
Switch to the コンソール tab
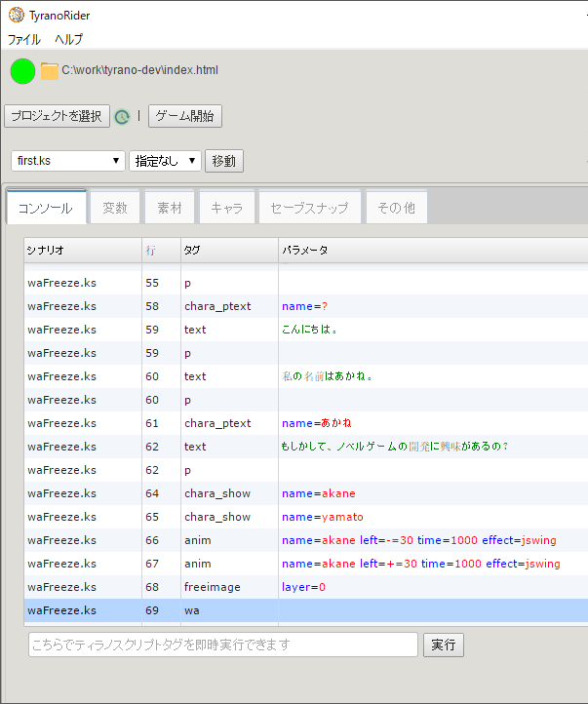pos(46,208)
